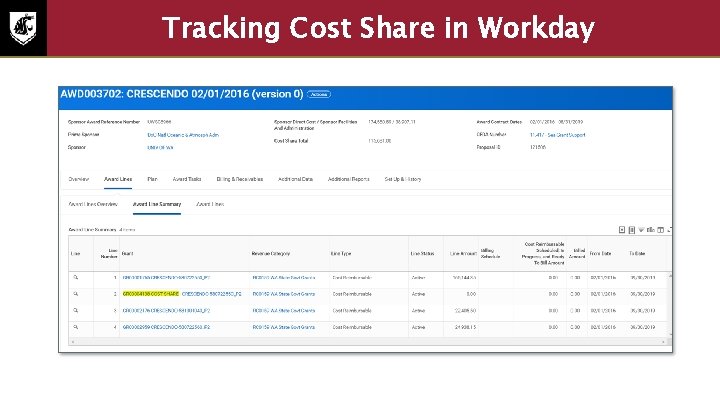This screenshot has height=405, width=720.
Task: Click the chart view icon above table
Action: (x=651, y=230)
